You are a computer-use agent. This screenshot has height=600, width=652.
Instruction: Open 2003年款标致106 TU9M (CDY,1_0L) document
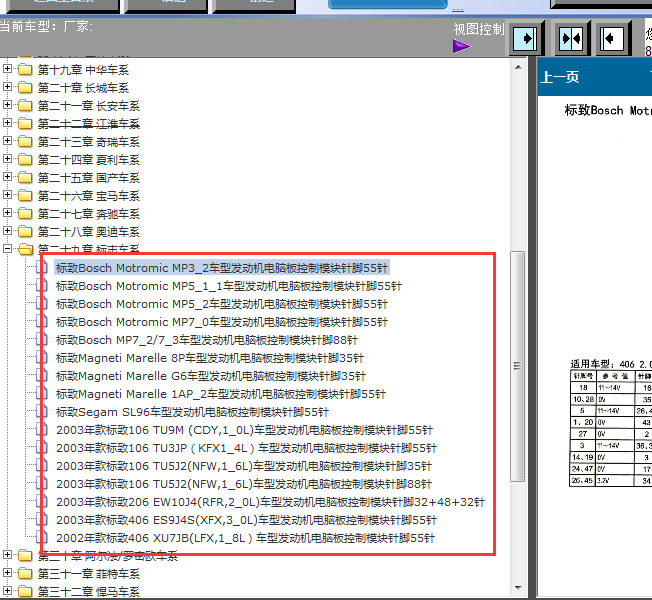tap(244, 430)
